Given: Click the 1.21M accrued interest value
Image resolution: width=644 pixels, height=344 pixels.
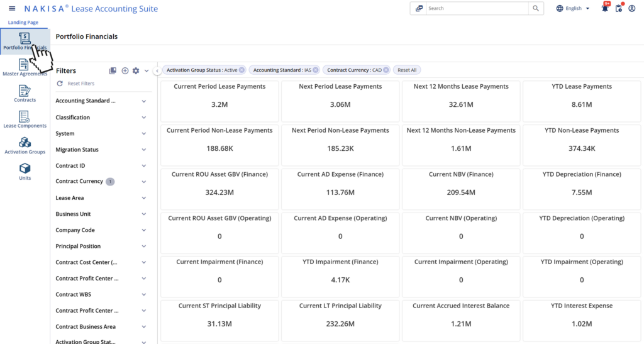Looking at the screenshot, I should [x=461, y=323].
